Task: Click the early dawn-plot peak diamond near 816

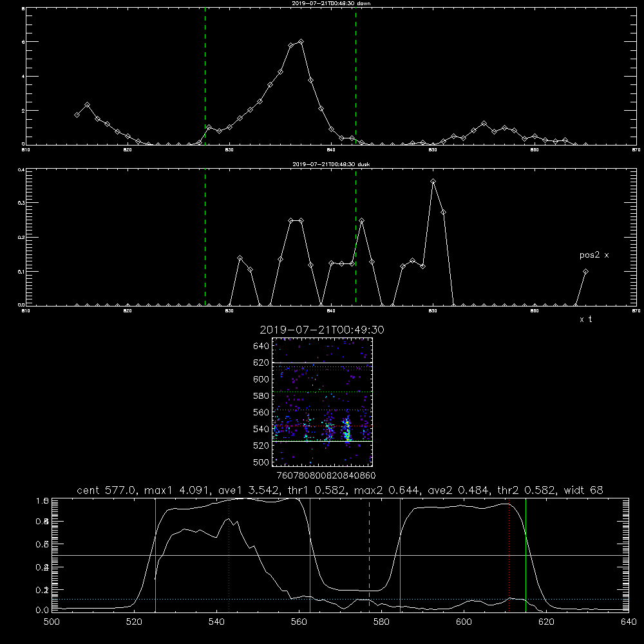Action: 87,105
